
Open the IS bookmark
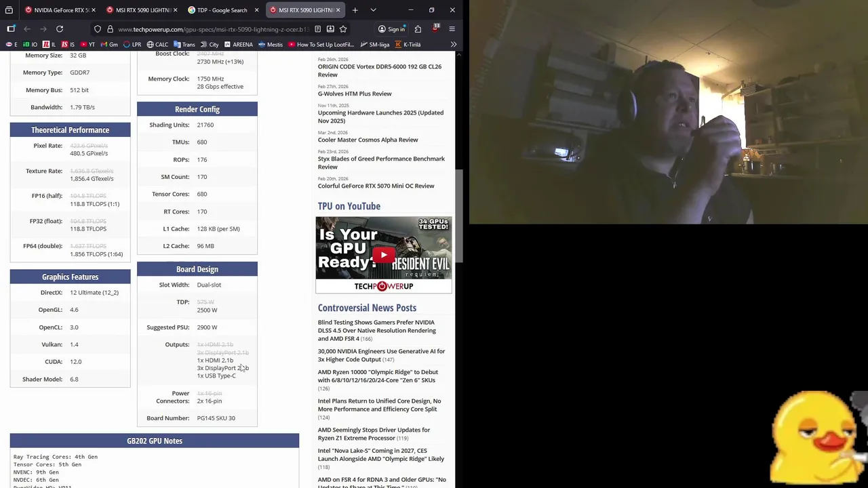tap(68, 45)
